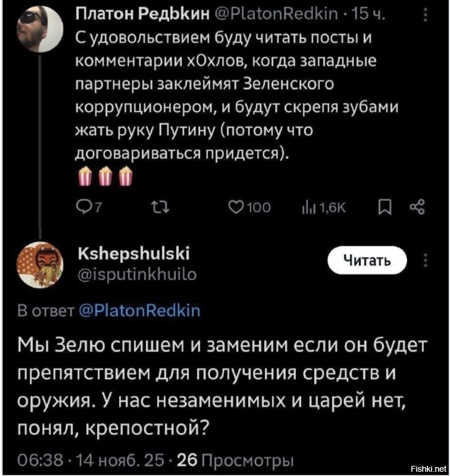Click the 1,6K view count under the tweet

(332, 206)
